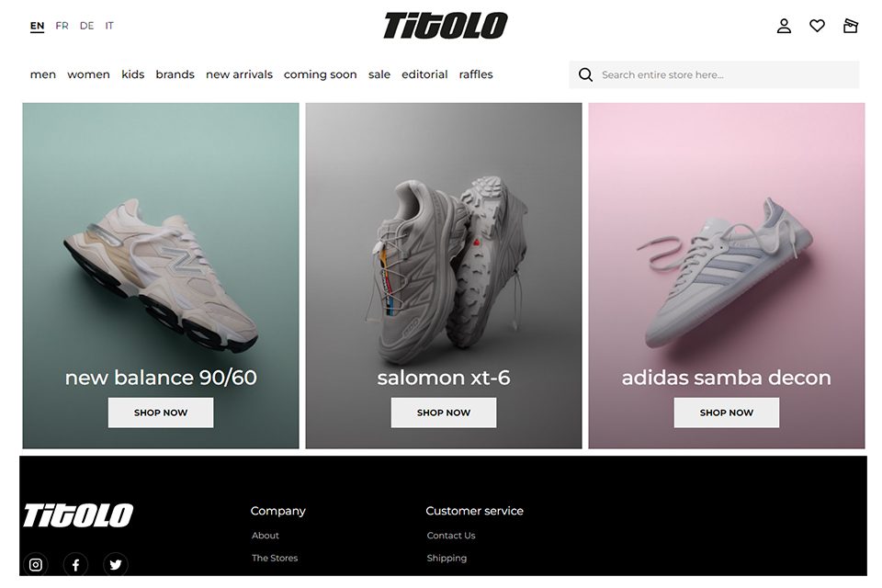The height and width of the screenshot is (588, 882).
Task: Open Titolo's Twitter page icon
Action: click(116, 564)
